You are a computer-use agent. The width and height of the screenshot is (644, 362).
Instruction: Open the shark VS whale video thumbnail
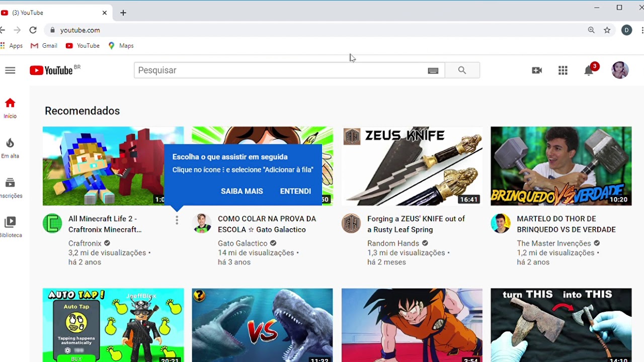point(262,325)
